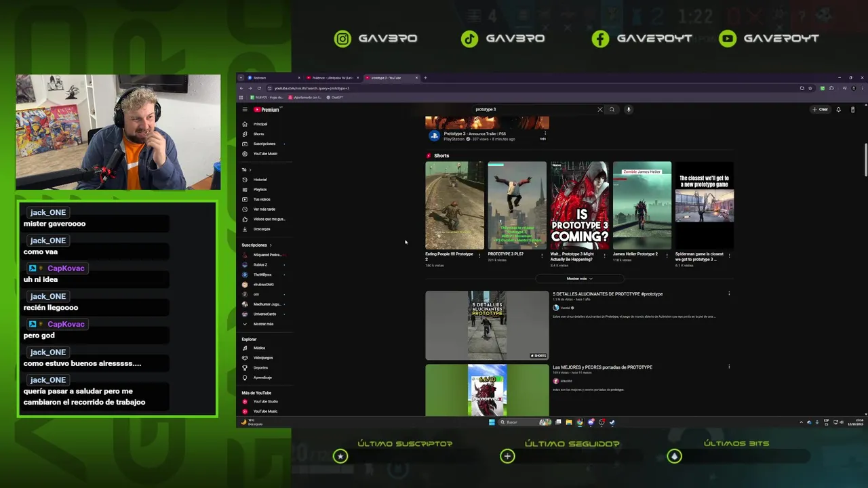Open the ChatGPT bookmark
The width and height of the screenshot is (868, 488).
click(x=335, y=98)
